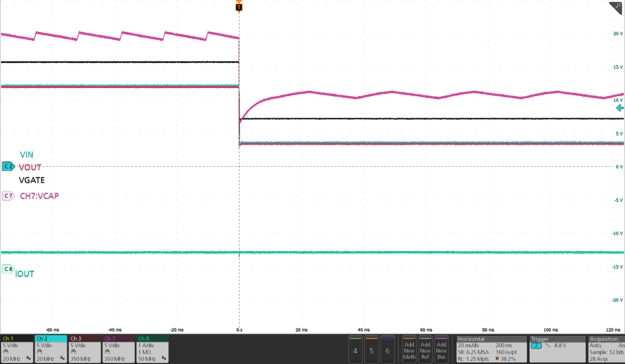Open the Ch 8 current channel badge
The width and height of the screenshot is (625, 364).
pyautogui.click(x=152, y=349)
